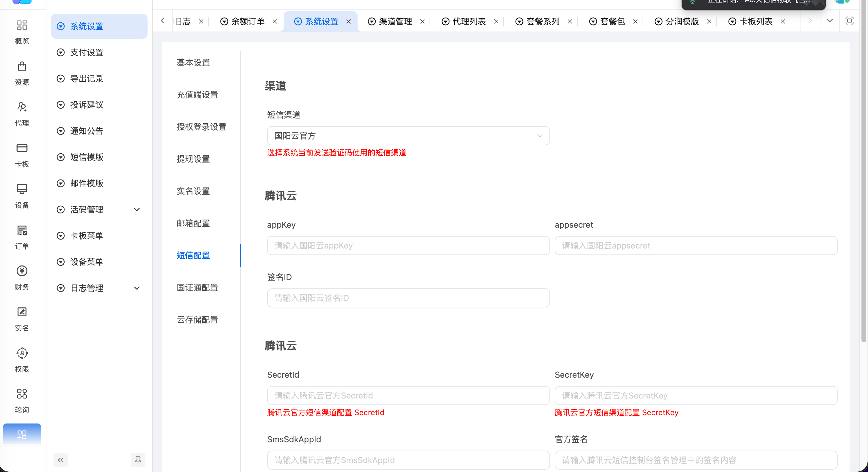Select 投诉建议 in the side menu

[x=99, y=105]
